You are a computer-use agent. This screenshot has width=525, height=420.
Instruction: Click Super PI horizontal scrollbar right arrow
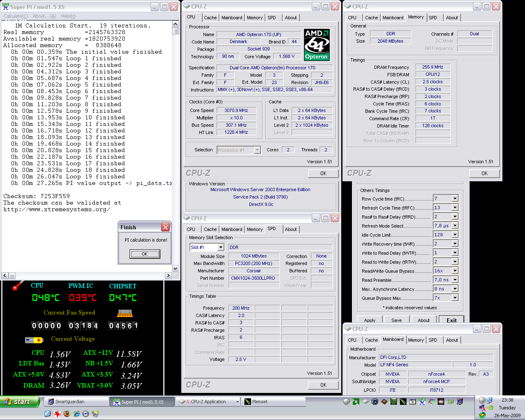[168, 276]
